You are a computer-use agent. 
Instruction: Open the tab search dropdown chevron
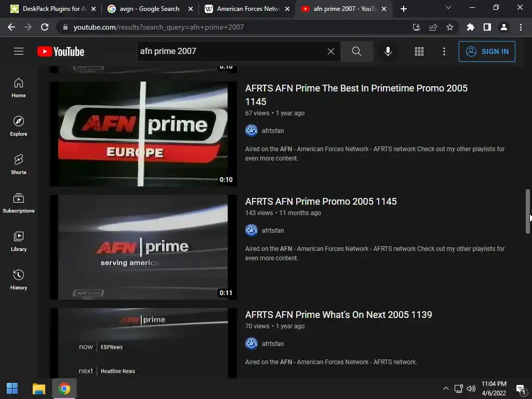pyautogui.click(x=448, y=7)
